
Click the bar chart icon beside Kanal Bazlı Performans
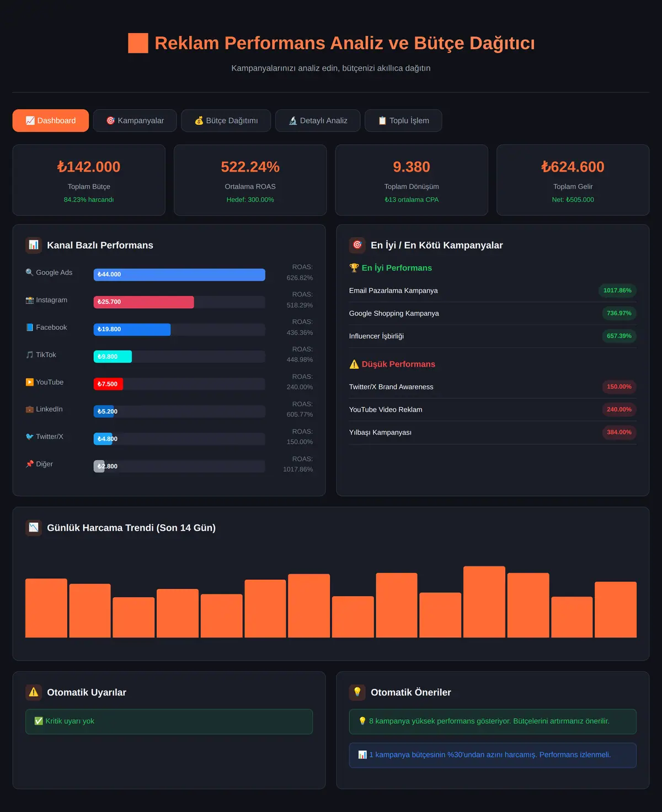tap(34, 245)
